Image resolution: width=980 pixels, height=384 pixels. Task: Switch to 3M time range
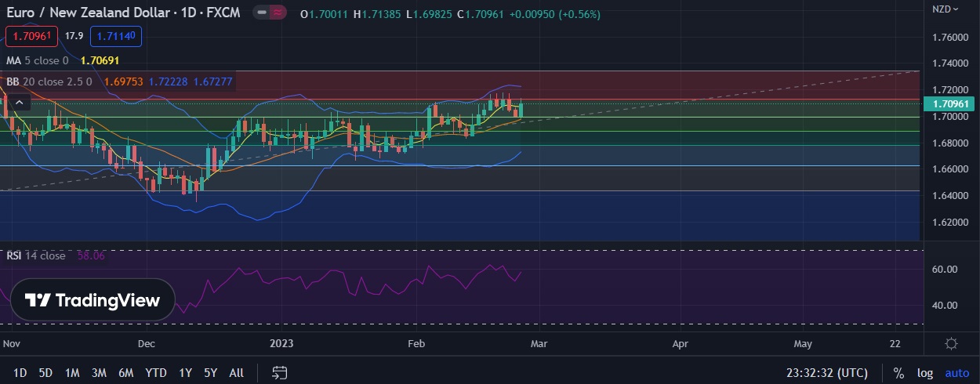(x=99, y=373)
